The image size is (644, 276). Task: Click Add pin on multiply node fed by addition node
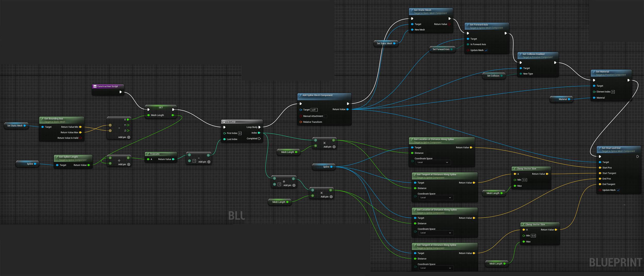327,197
